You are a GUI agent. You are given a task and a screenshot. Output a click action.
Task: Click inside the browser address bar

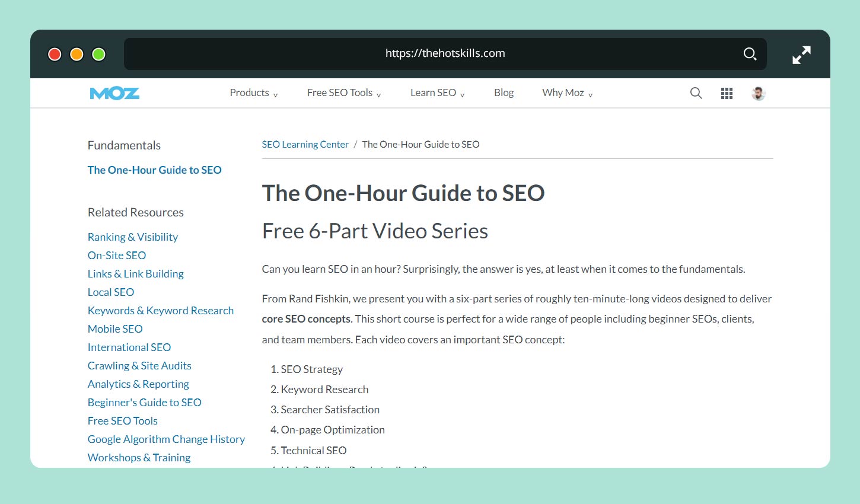pyautogui.click(x=445, y=53)
